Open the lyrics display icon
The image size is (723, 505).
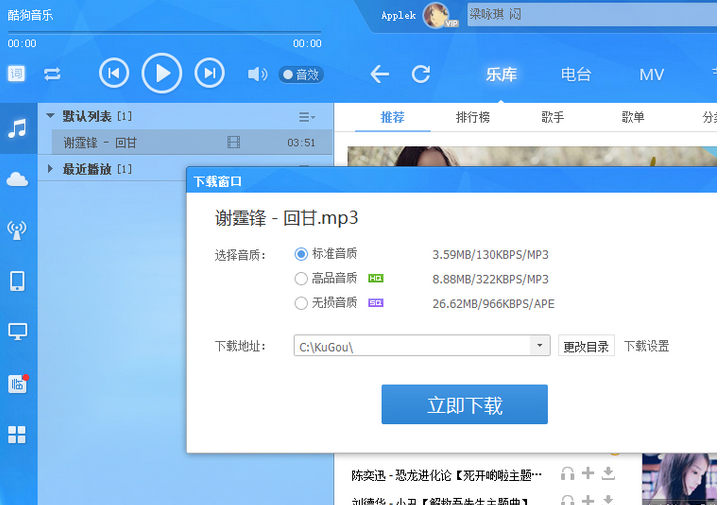(x=17, y=74)
